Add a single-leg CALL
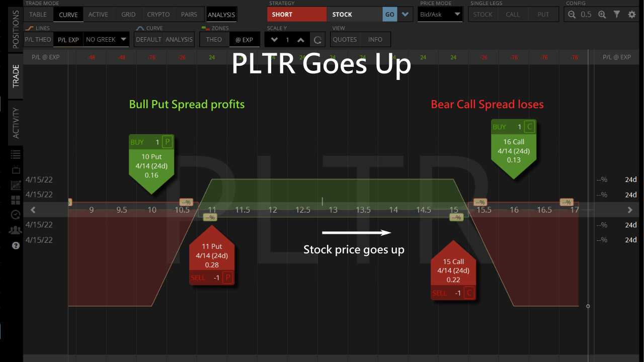This screenshot has width=644, height=362. tap(513, 15)
